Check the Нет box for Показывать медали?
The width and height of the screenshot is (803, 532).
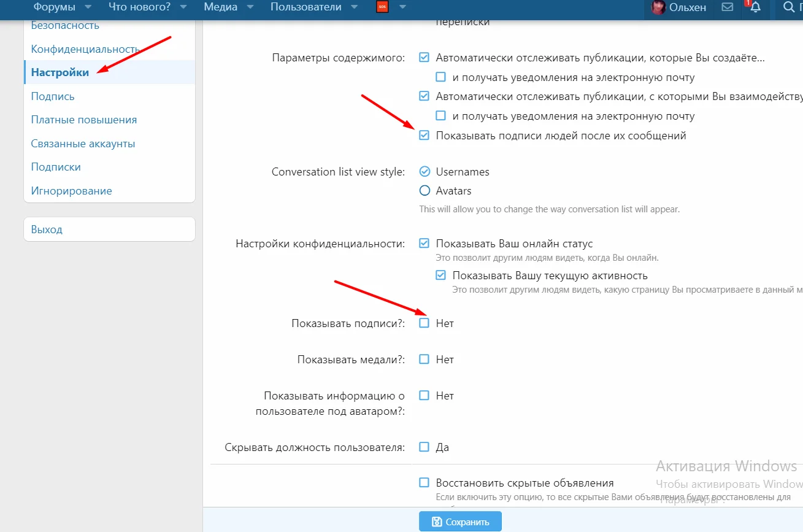pos(424,359)
